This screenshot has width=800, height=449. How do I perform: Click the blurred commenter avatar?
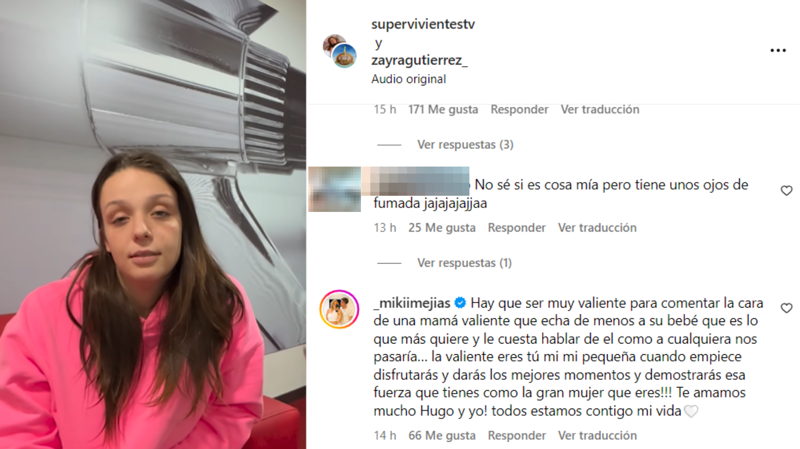click(335, 189)
